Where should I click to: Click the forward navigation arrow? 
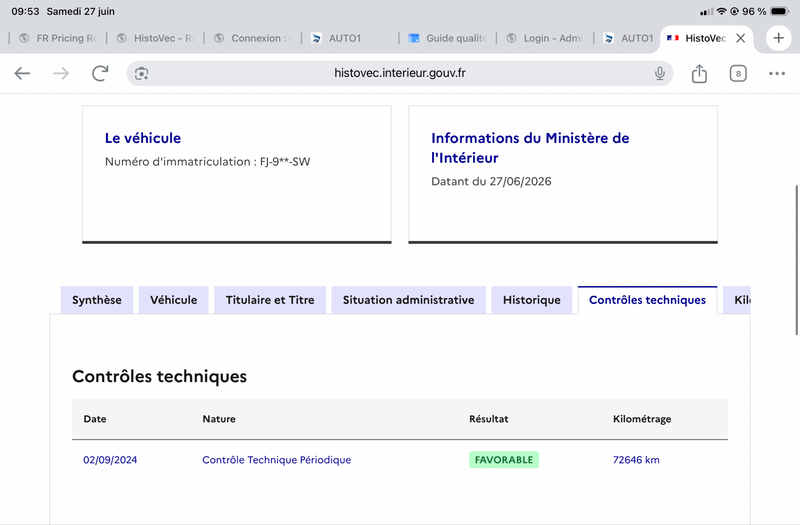pos(61,73)
